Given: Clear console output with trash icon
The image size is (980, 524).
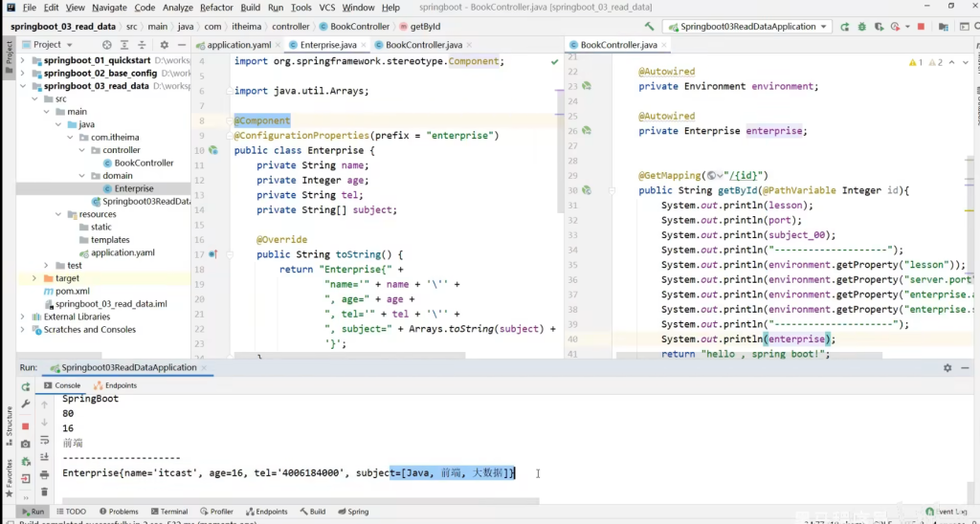Looking at the screenshot, I should pos(44,491).
